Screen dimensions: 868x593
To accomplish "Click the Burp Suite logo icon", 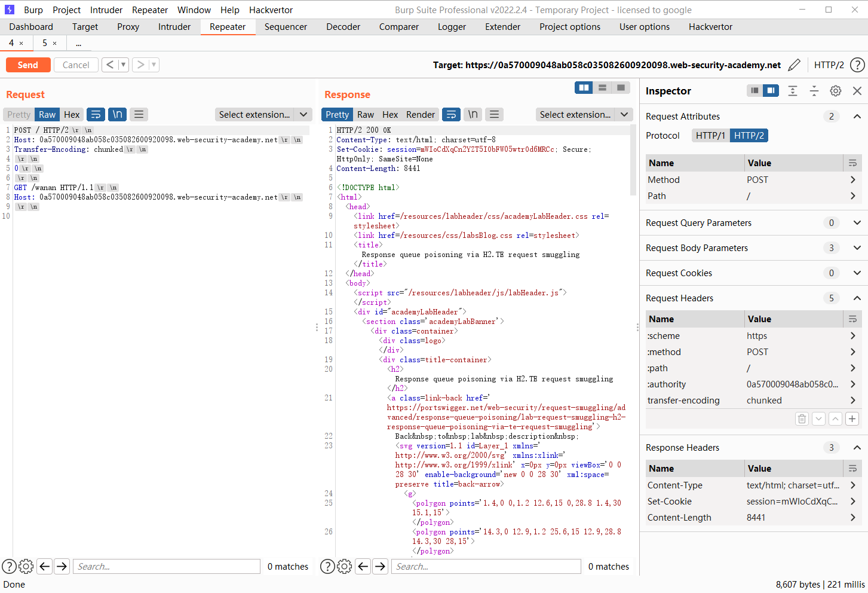I will [x=10, y=10].
